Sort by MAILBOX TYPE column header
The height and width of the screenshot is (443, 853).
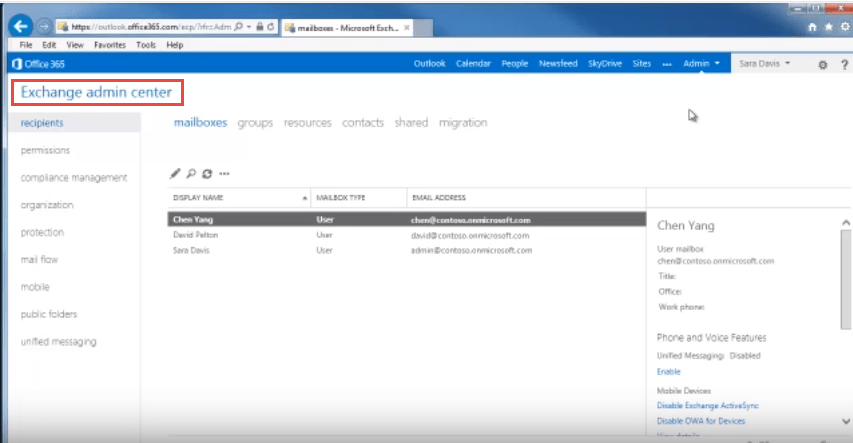pos(358,198)
